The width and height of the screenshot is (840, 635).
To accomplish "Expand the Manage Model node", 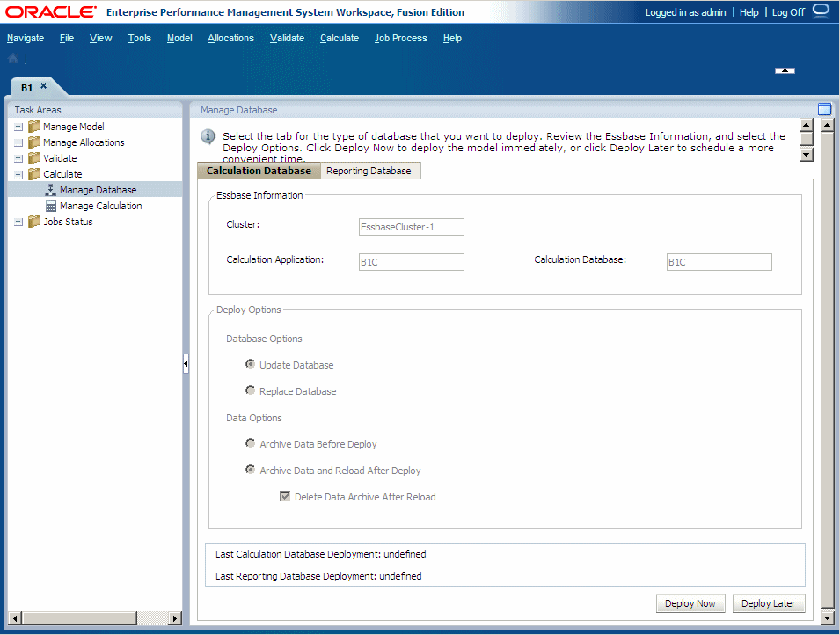I will [x=18, y=127].
